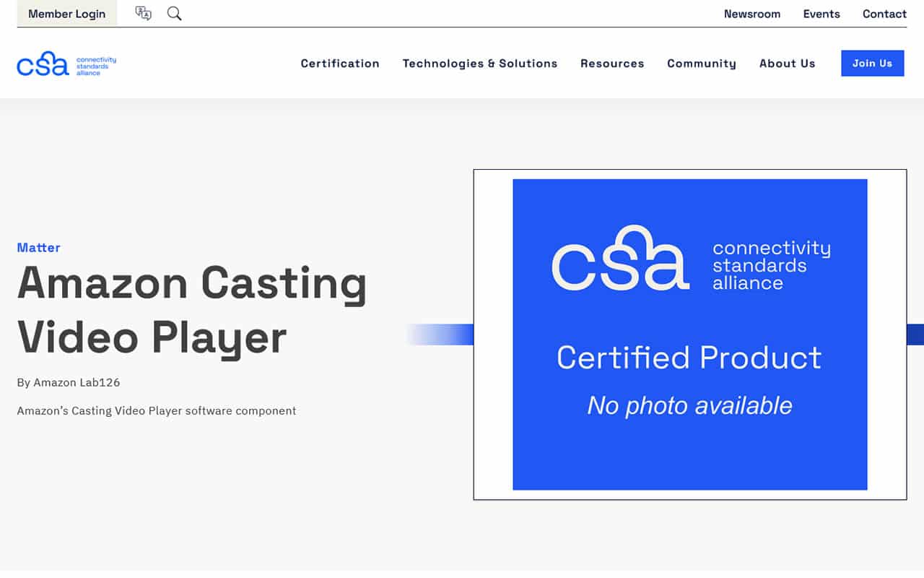Open the Certification menu
This screenshot has height=578, width=924.
(x=340, y=64)
